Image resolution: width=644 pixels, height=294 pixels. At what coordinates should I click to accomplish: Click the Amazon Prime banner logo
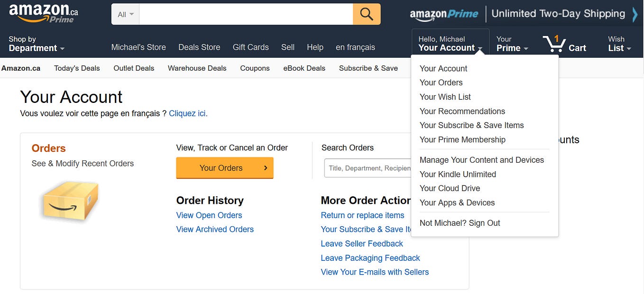[x=444, y=14]
